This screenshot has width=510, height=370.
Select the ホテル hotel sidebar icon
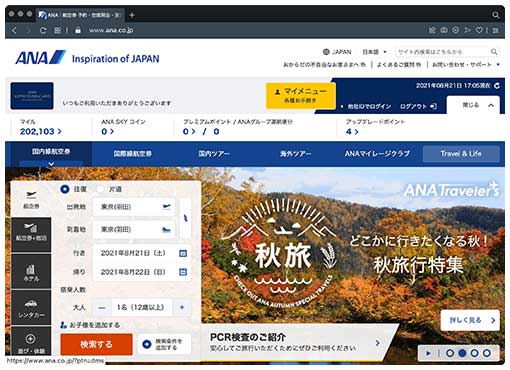(31, 272)
